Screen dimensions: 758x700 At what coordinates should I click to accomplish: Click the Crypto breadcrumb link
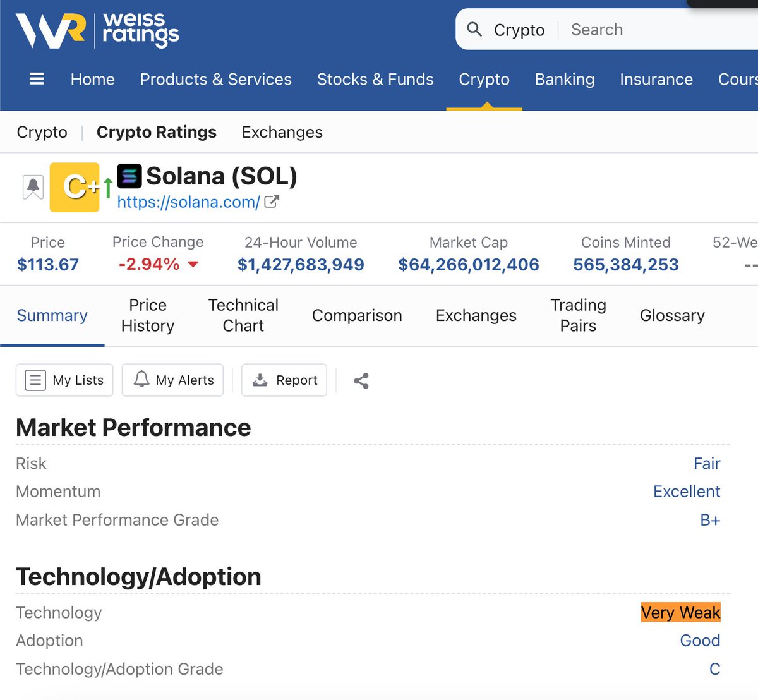pyautogui.click(x=42, y=132)
